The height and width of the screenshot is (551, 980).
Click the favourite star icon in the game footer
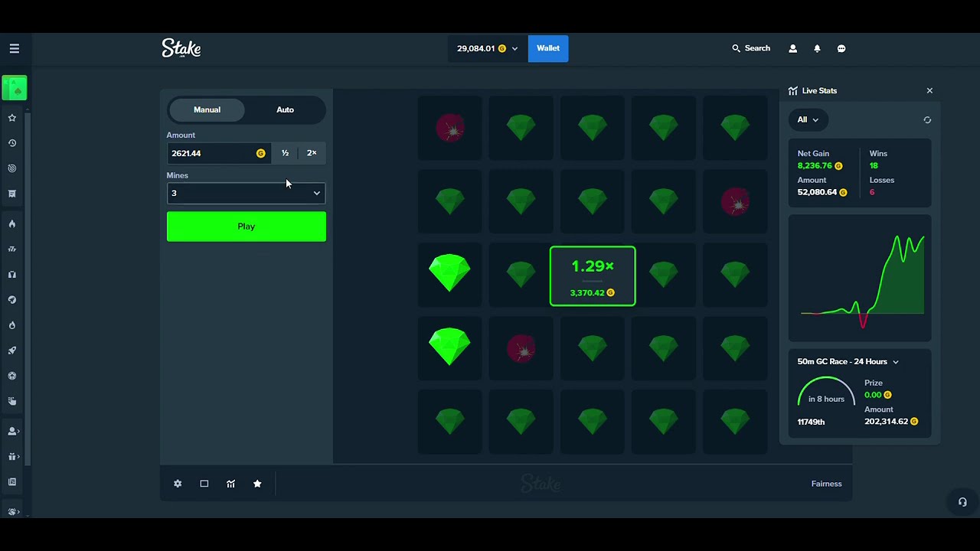point(257,484)
